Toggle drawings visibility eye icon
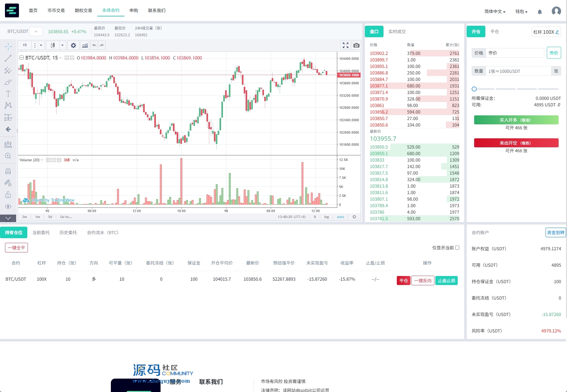 click(x=8, y=207)
